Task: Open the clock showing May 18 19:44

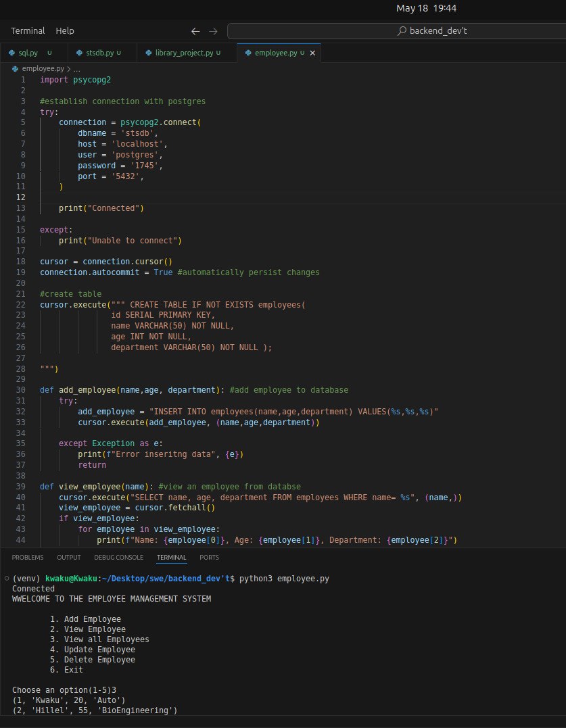Action: [x=426, y=8]
